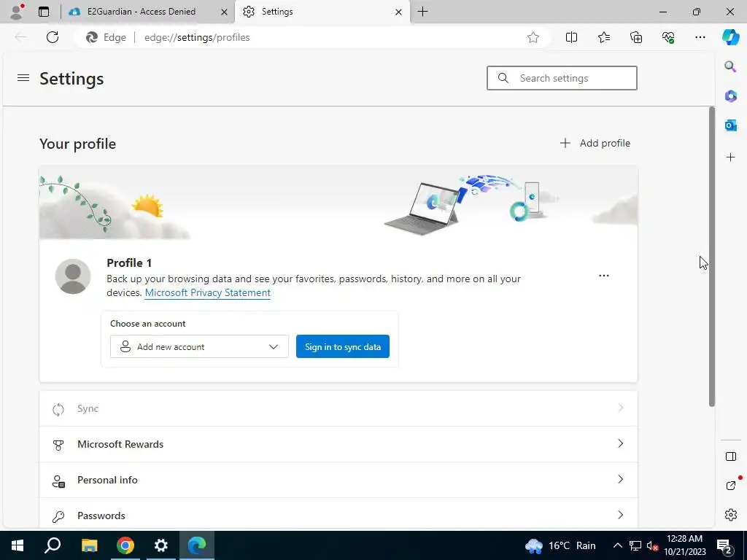Show hidden system tray icons

click(x=617, y=545)
